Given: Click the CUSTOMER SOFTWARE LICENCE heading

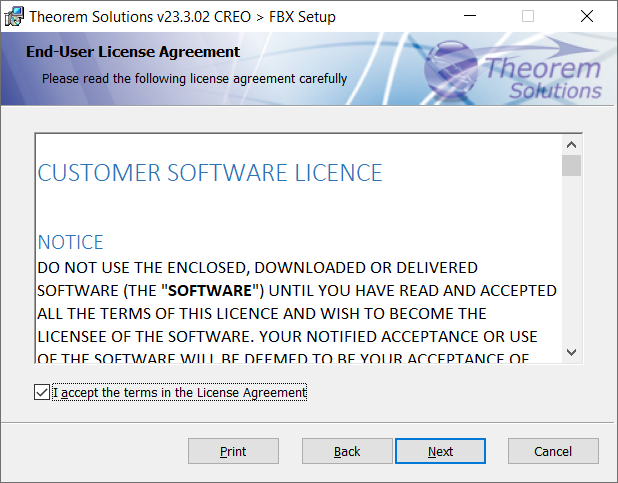Looking at the screenshot, I should coord(210,173).
